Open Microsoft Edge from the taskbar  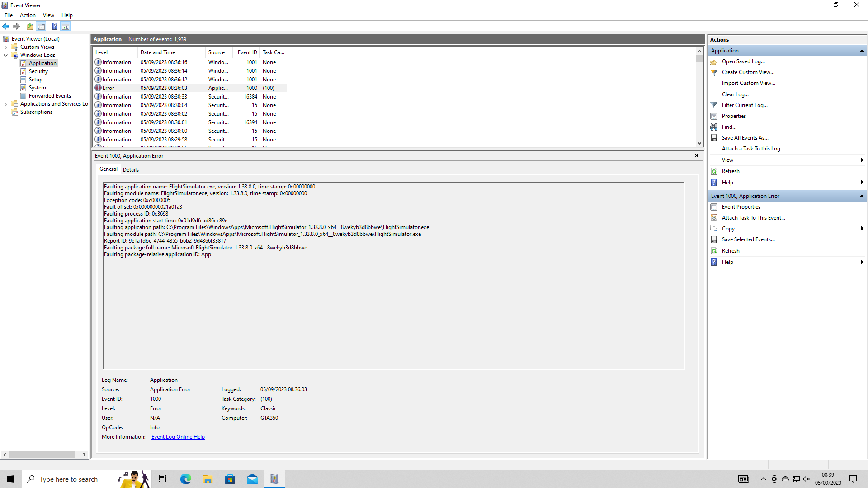[185, 479]
